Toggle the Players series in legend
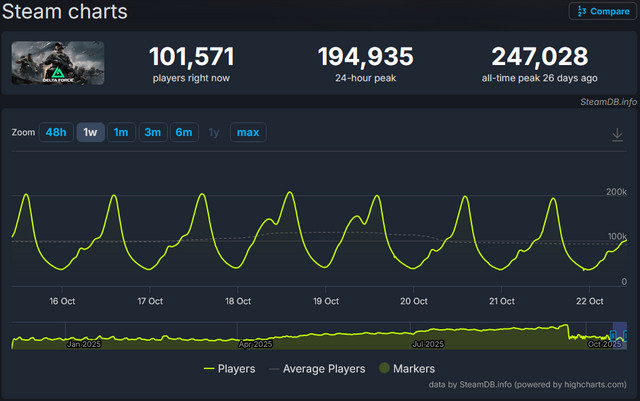Viewport: 640px width, 401px height. pos(236,368)
